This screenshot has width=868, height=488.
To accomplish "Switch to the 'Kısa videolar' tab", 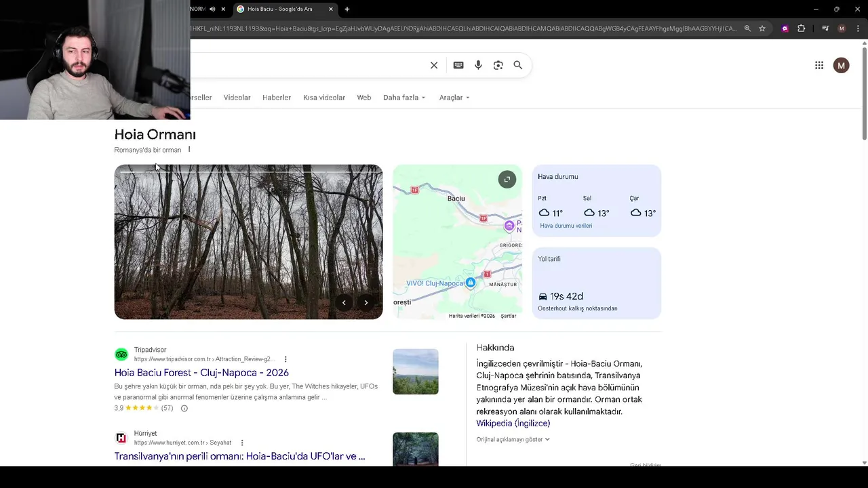I will (x=324, y=98).
